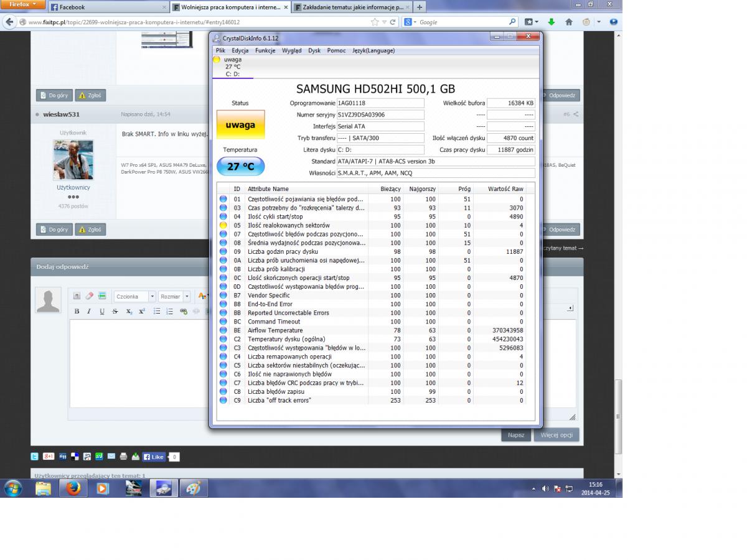Toggle strikethrough formatting in reply editor
Screen dimensions: 747x560
pyautogui.click(x=115, y=311)
